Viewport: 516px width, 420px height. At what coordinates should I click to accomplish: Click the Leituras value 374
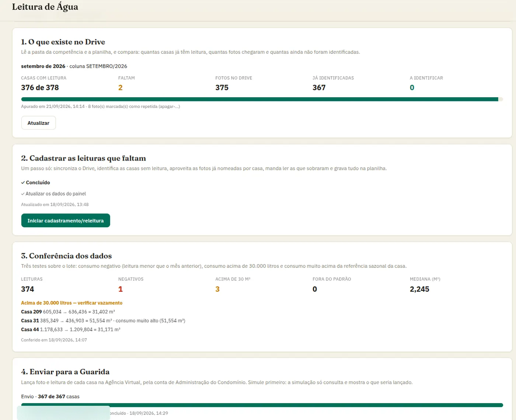click(x=28, y=289)
